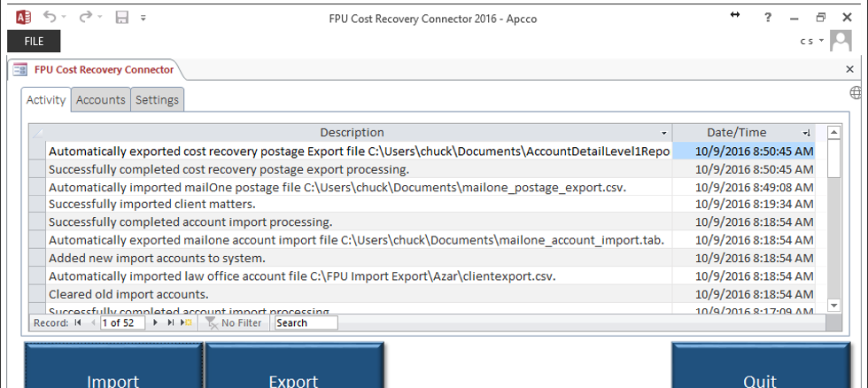This screenshot has width=868, height=388.
Task: Switch to the Accounts tab
Action: click(101, 99)
